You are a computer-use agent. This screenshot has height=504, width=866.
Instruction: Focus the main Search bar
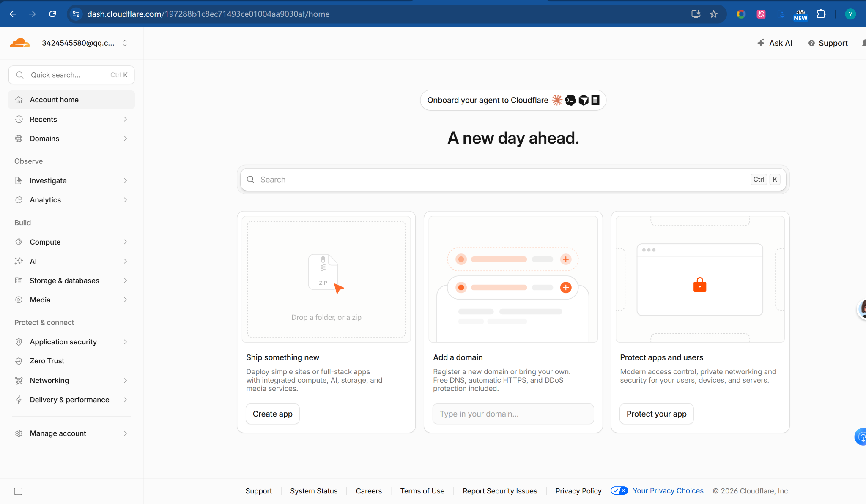tap(513, 180)
